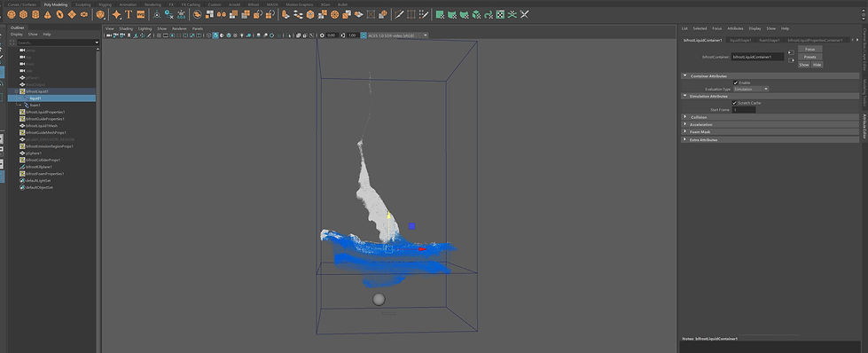The image size is (868, 353).
Task: Select bifrostColliderProps1 in the Outliner
Action: click(43, 161)
